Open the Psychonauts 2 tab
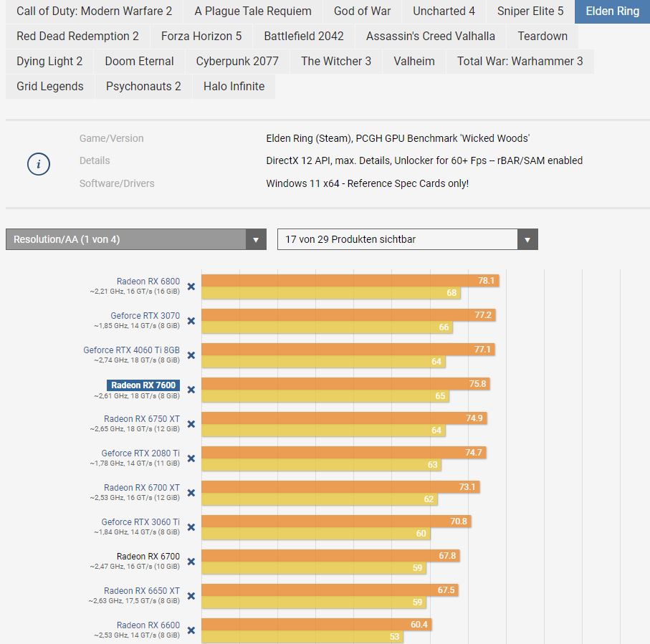Viewport: 650px width, 644px height. 143,86
